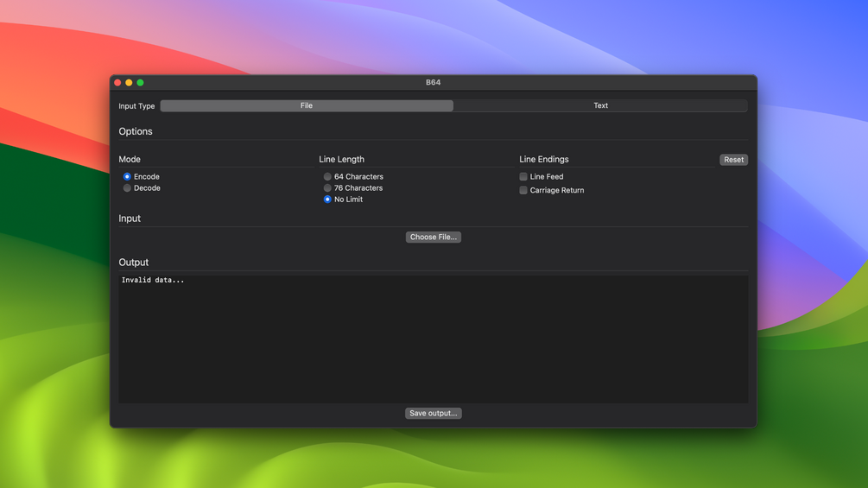Click the Invalid data message text
868x488 pixels.
point(153,280)
